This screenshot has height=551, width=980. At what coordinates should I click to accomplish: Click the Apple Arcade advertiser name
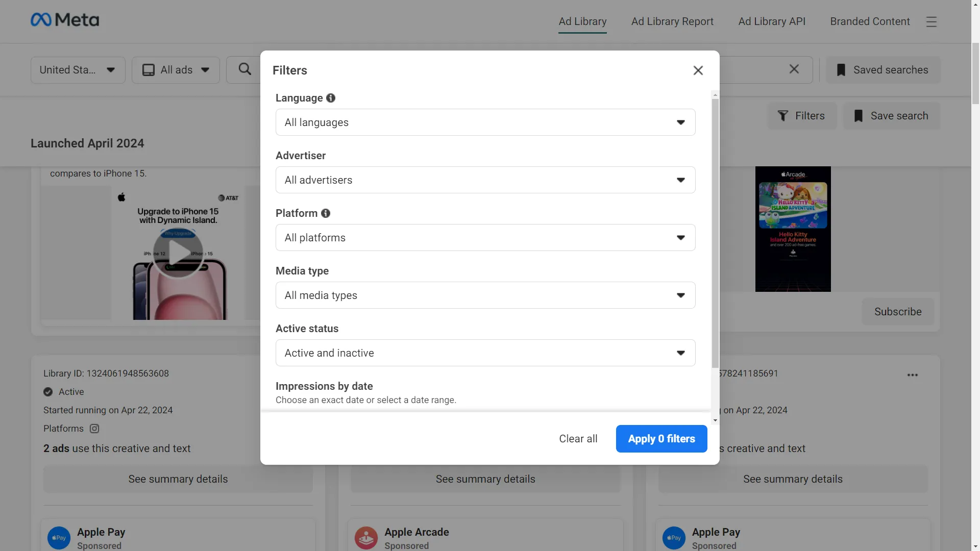[x=416, y=532]
